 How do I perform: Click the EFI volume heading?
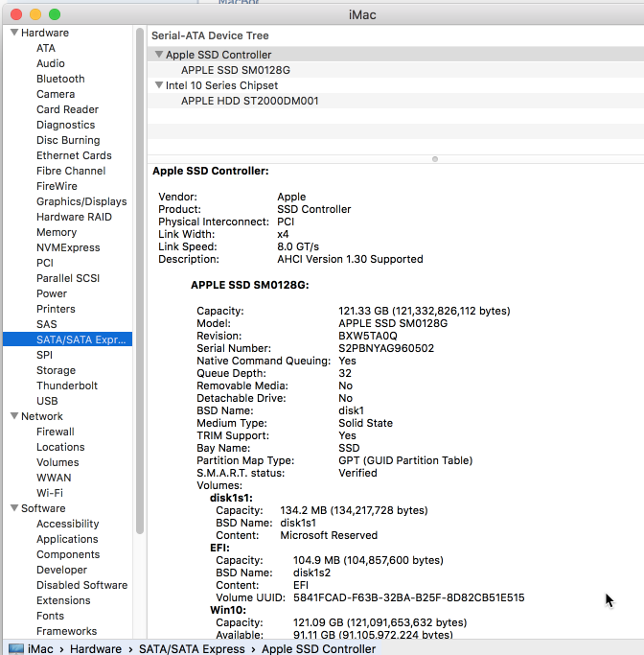(x=220, y=548)
